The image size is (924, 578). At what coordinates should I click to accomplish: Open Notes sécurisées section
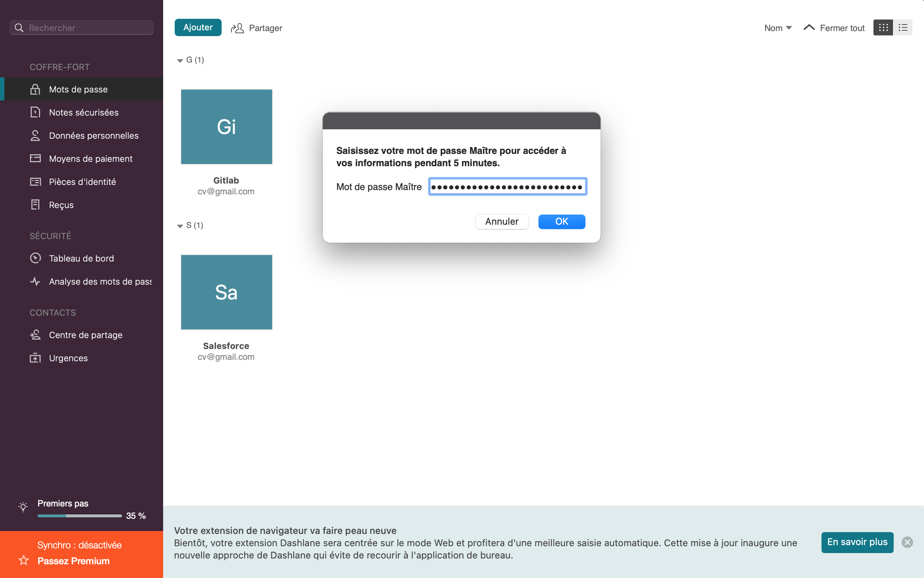81,112
